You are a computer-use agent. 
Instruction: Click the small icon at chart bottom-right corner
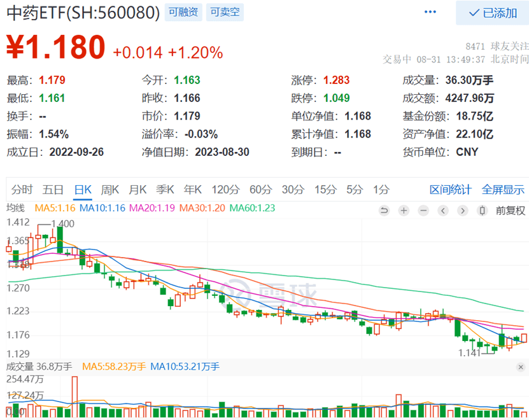point(522,367)
